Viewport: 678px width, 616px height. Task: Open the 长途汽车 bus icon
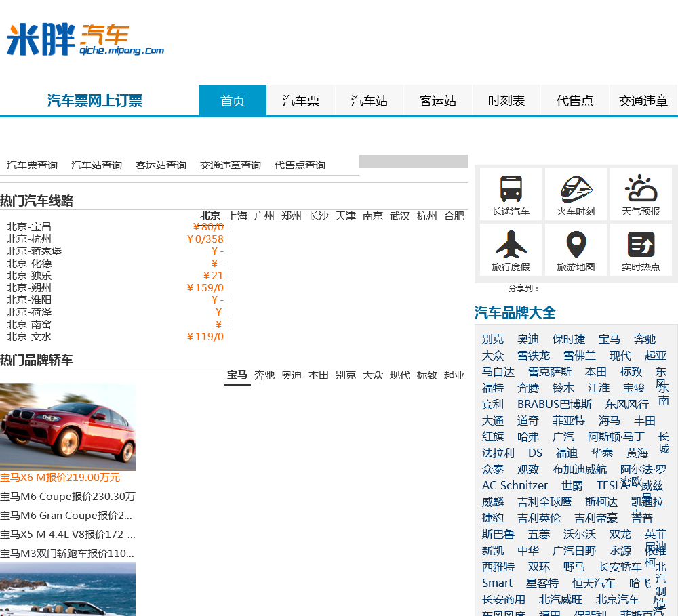click(x=511, y=195)
